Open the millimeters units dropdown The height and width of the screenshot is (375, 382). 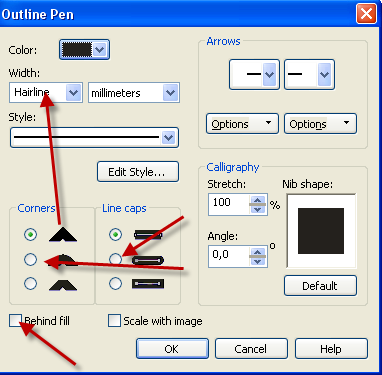(171, 93)
